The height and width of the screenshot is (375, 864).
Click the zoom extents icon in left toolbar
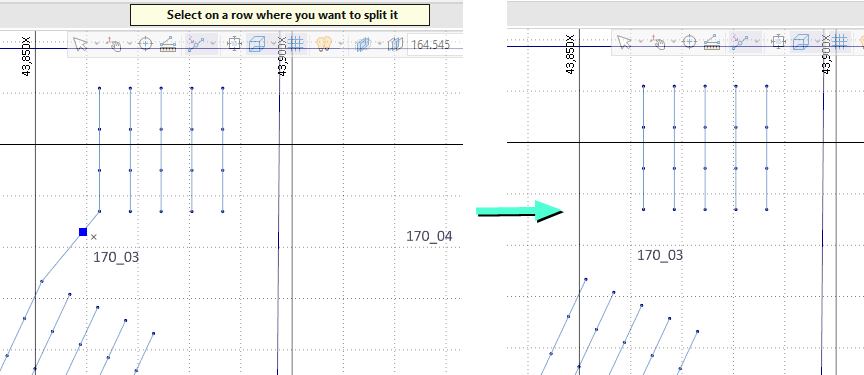coord(234,44)
